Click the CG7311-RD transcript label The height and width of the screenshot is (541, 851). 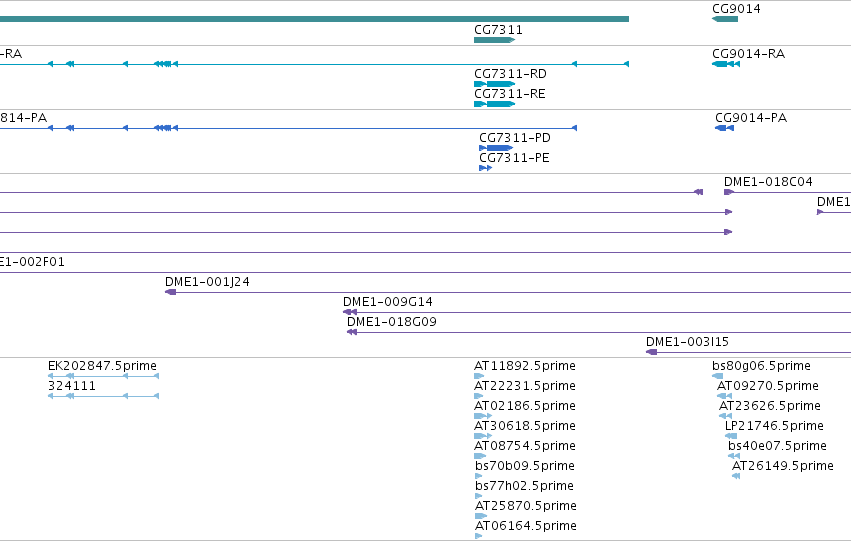tap(510, 73)
